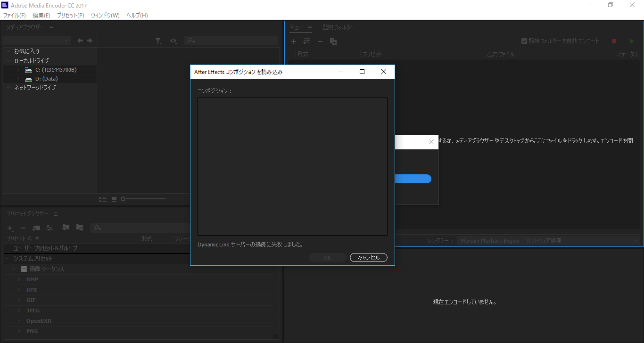Viewport: 644px width, 343px height.
Task: Click the 出力ファイル column header
Action: (x=500, y=55)
